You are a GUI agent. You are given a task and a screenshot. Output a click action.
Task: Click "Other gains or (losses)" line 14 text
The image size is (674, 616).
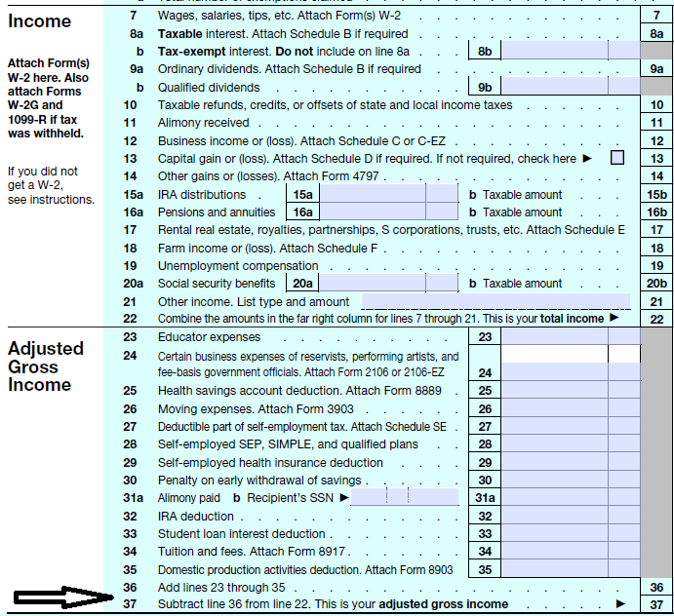click(268, 176)
